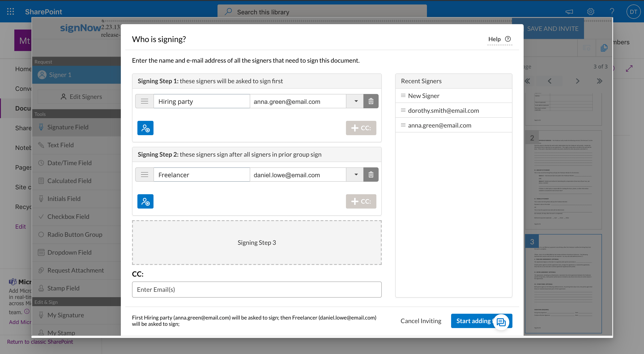Select the Radio Button Group tool
The height and width of the screenshot is (354, 644).
point(75,235)
